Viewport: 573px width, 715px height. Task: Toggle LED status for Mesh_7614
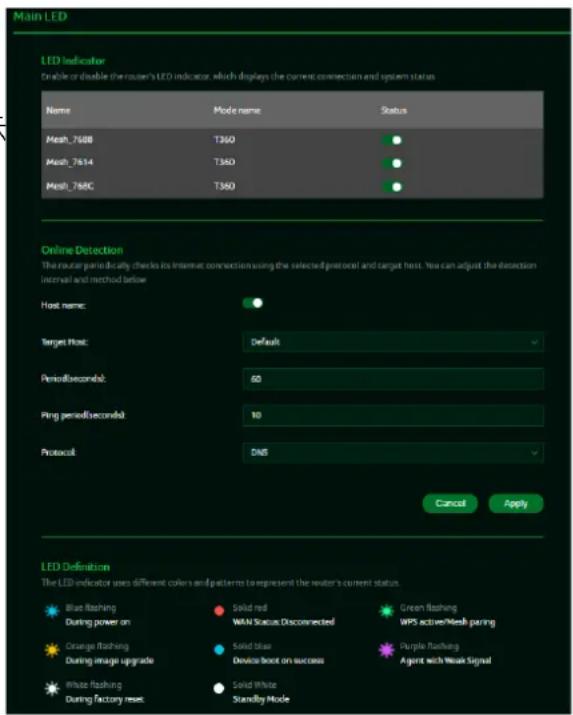(392, 163)
